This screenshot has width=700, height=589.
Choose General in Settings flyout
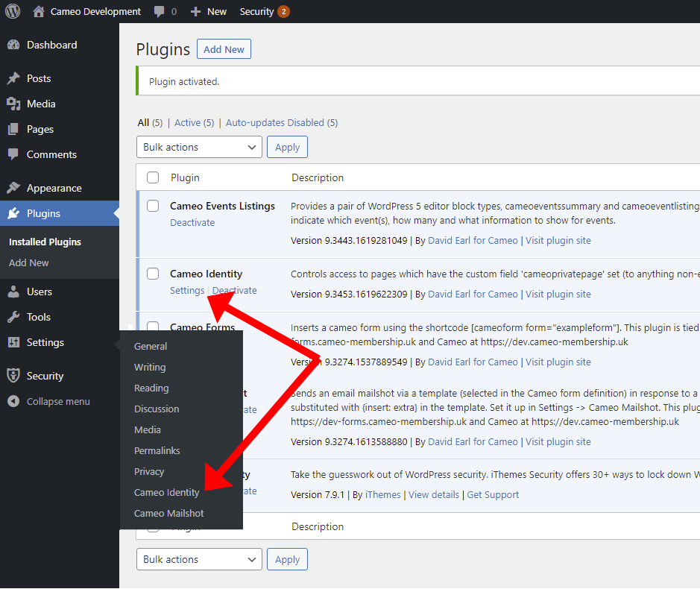[151, 347]
